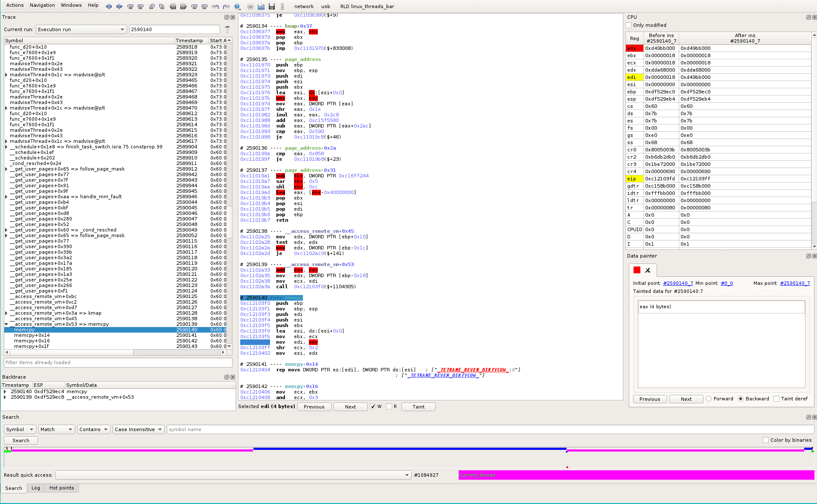817x504 pixels.
Task: Check the Taint deref checkbox
Action: click(776, 399)
